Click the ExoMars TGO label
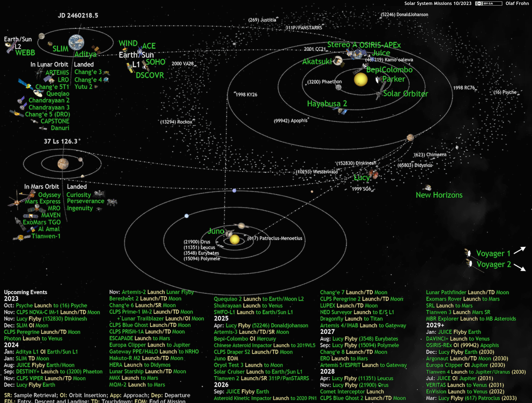The height and width of the screenshot is (403, 532). click(x=42, y=222)
